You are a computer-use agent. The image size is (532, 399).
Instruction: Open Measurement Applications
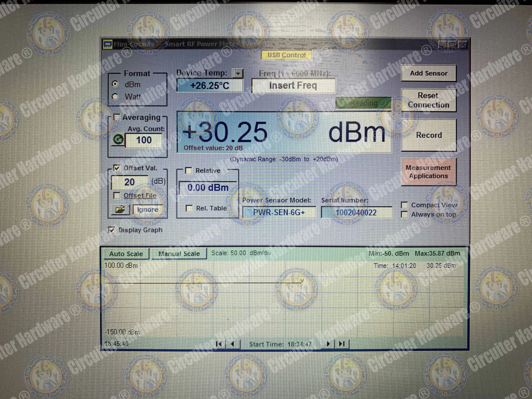[428, 172]
